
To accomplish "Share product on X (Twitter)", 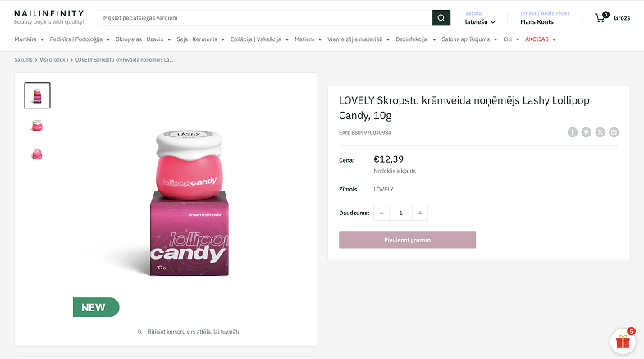I will pos(600,132).
